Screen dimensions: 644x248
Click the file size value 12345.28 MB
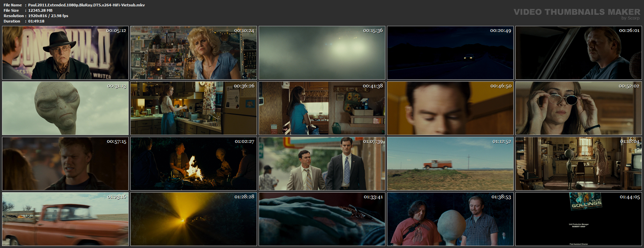[x=40, y=10]
